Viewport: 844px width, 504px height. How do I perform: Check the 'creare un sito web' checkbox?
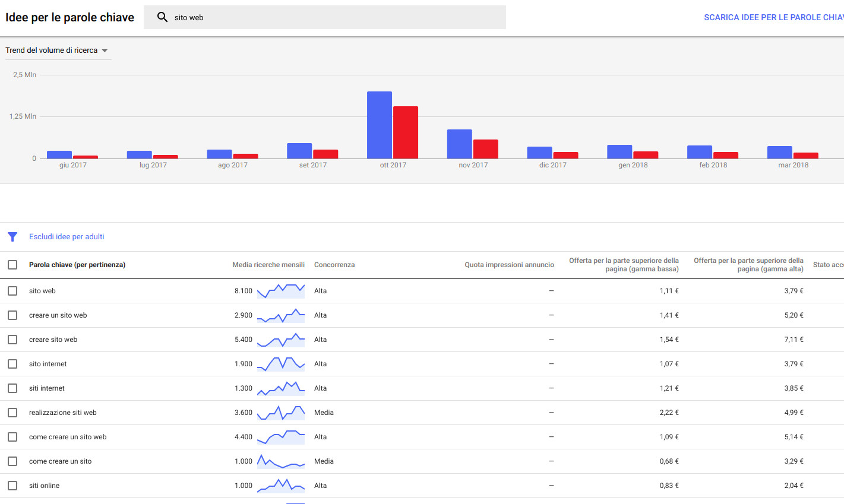tap(12, 315)
